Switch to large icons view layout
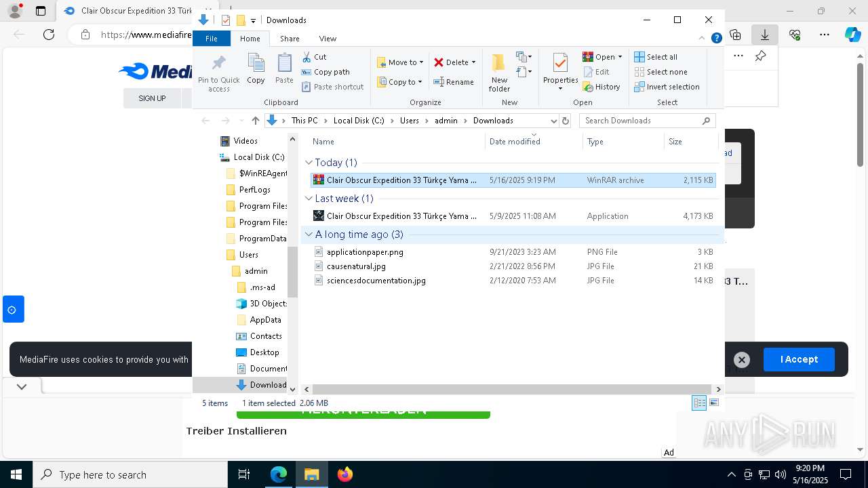Screen dimensions: 868x488 pyautogui.click(x=714, y=403)
